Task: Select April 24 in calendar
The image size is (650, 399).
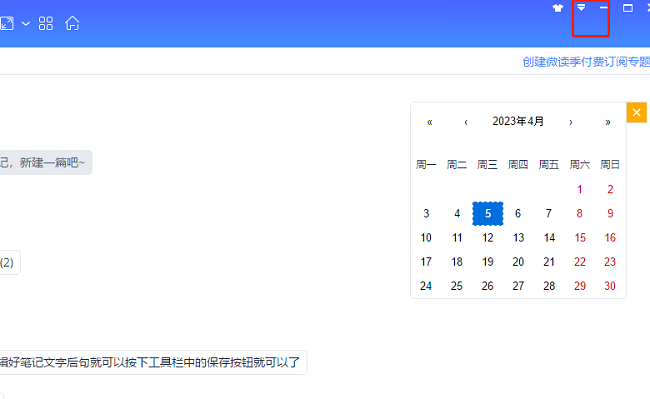Action: click(426, 286)
